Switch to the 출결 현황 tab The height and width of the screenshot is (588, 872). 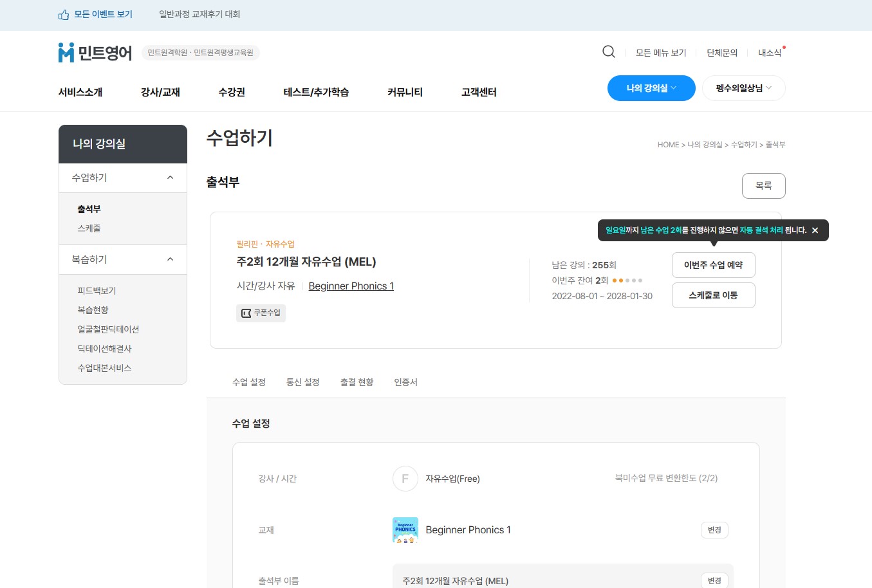(x=357, y=382)
